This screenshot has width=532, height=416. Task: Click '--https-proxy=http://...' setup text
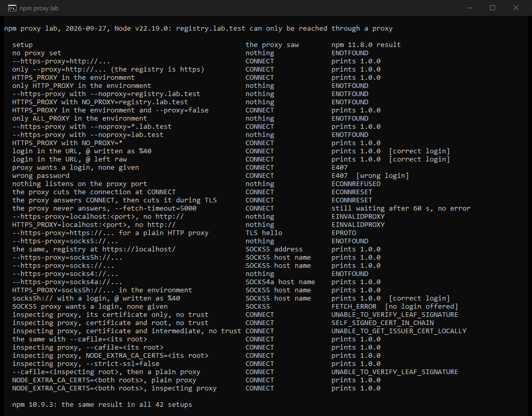point(61,61)
